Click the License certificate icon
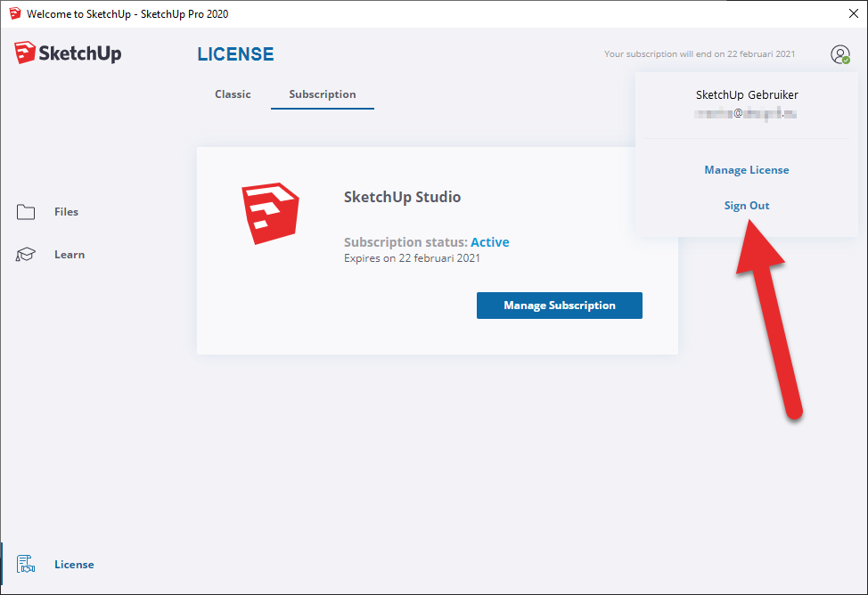This screenshot has width=868, height=595. click(x=26, y=564)
